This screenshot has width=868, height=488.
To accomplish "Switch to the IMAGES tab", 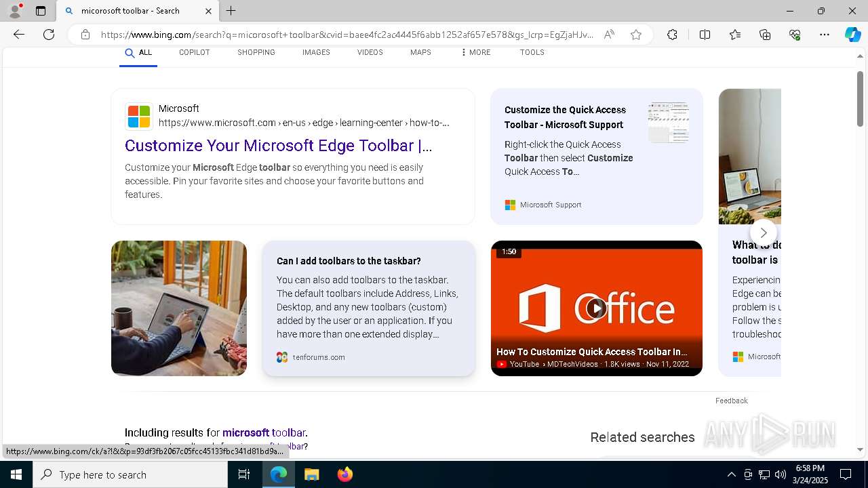I will click(316, 53).
